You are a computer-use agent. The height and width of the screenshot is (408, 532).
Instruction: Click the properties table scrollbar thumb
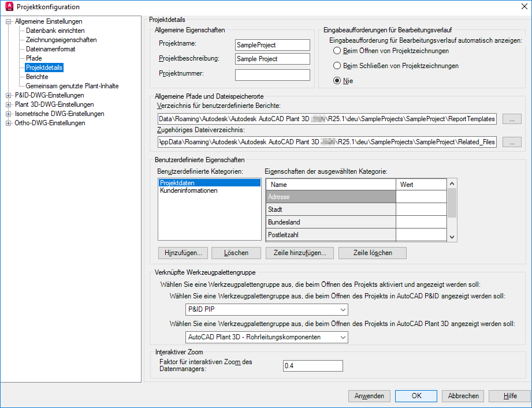[452, 203]
